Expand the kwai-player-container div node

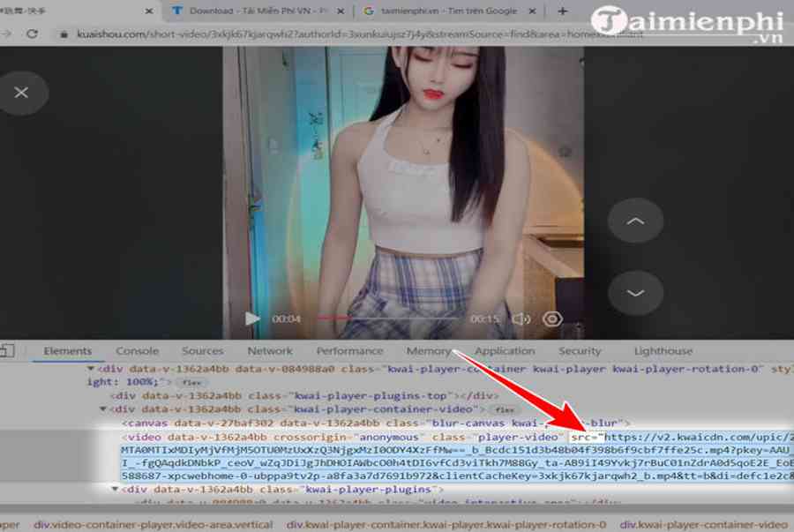click(89, 369)
